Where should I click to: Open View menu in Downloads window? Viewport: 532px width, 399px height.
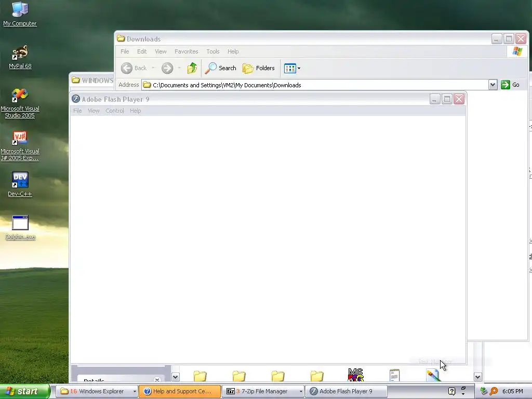[161, 51]
